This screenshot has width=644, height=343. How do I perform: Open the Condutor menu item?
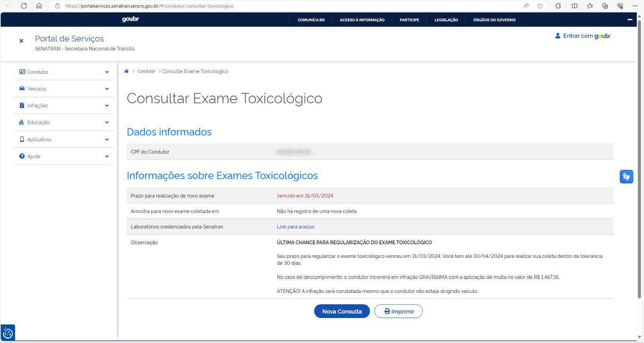[64, 72]
